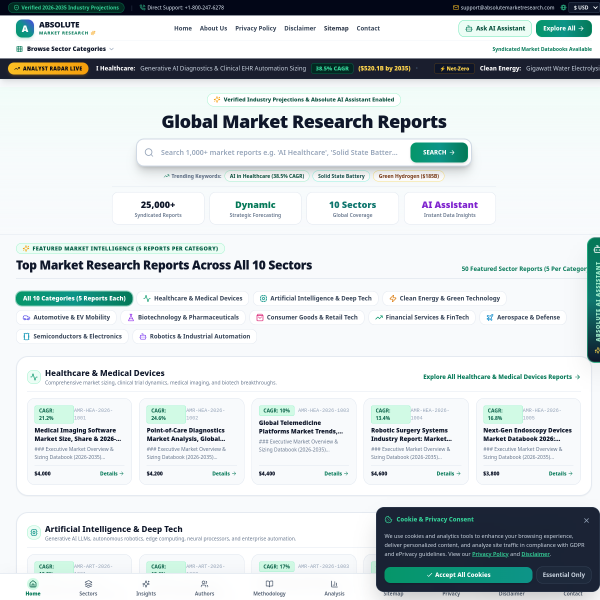
Task: Filter by Healthcare & Medical Devices tab
Action: point(192,298)
